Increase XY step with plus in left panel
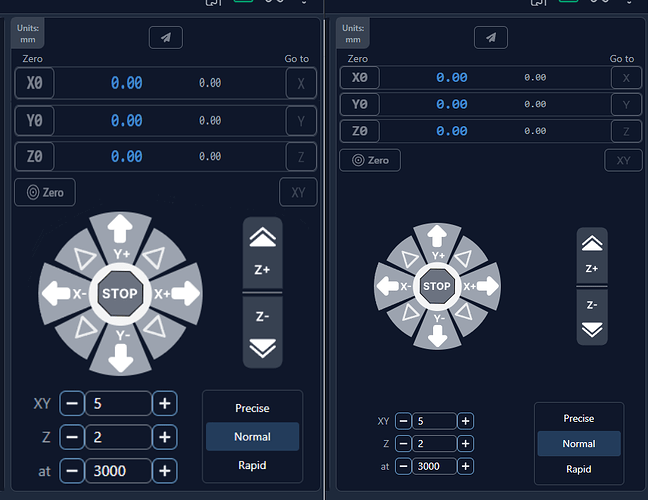The height and width of the screenshot is (500, 648). point(165,403)
